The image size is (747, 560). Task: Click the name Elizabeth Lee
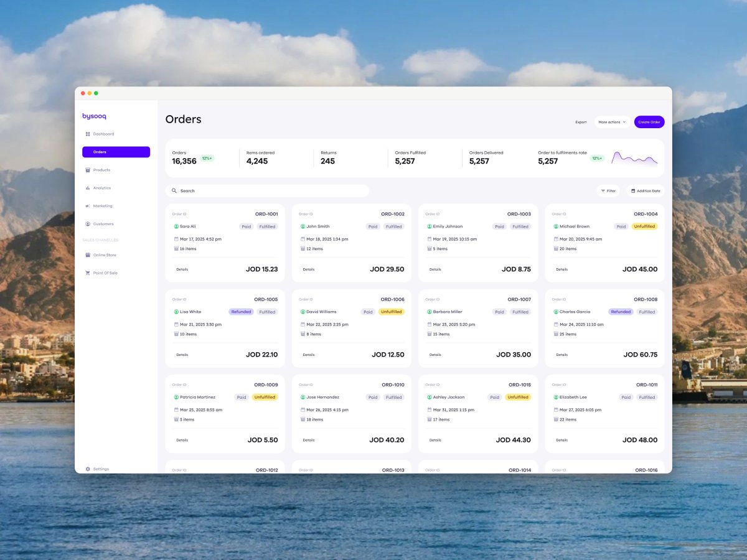tap(573, 397)
